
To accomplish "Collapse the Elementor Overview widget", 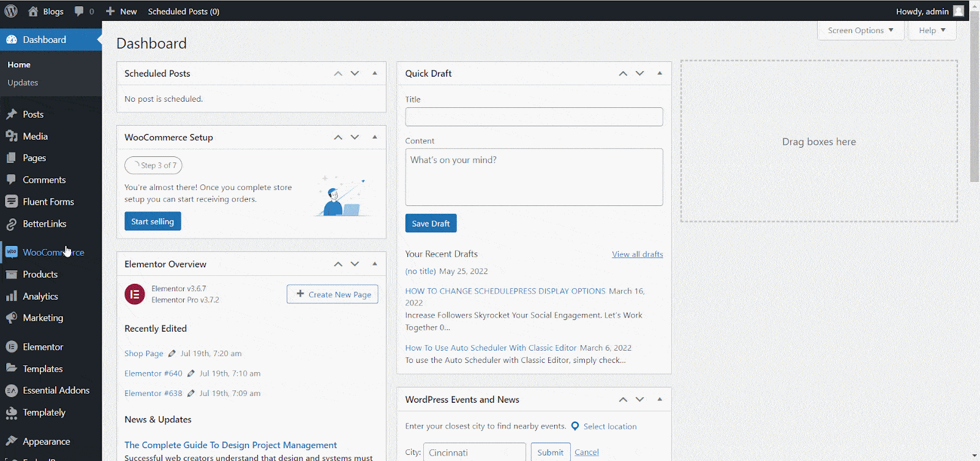I will point(375,264).
